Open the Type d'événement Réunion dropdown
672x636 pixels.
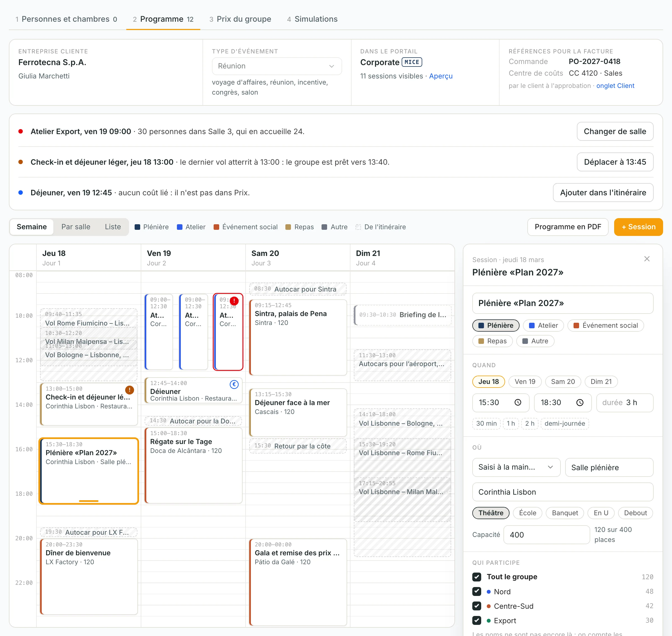[276, 66]
